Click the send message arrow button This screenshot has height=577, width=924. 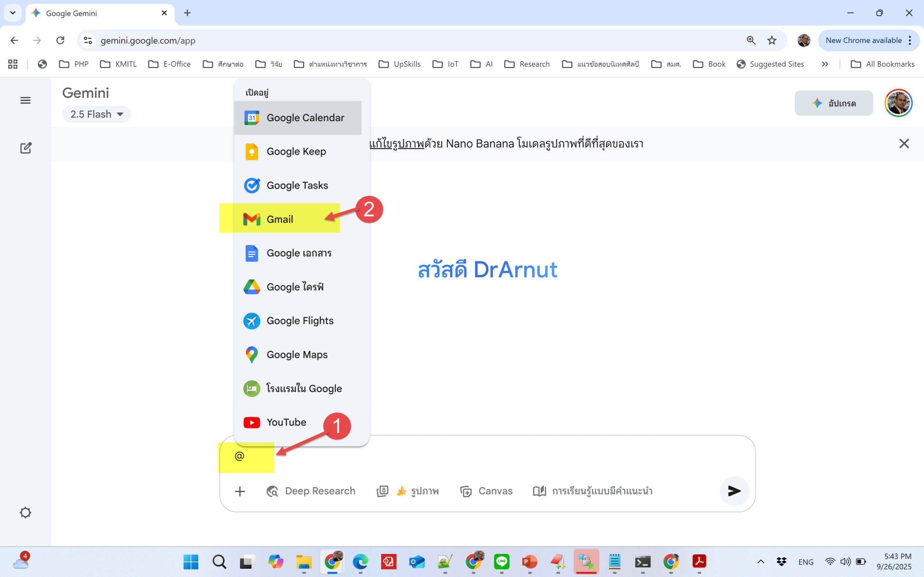[x=734, y=491]
